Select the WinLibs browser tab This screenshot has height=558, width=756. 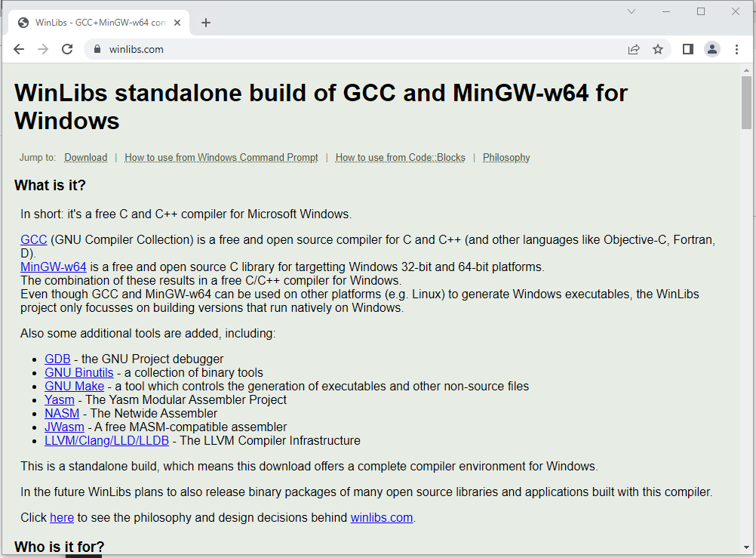(x=98, y=23)
